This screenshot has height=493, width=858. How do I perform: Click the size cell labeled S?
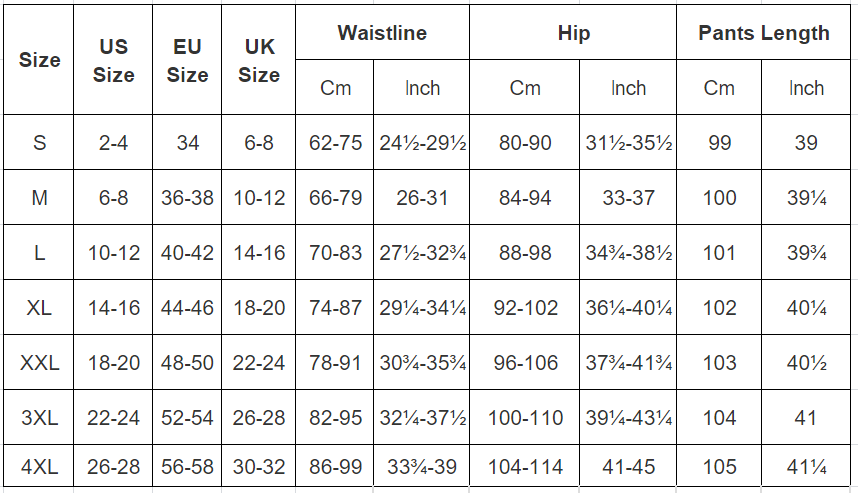39,142
